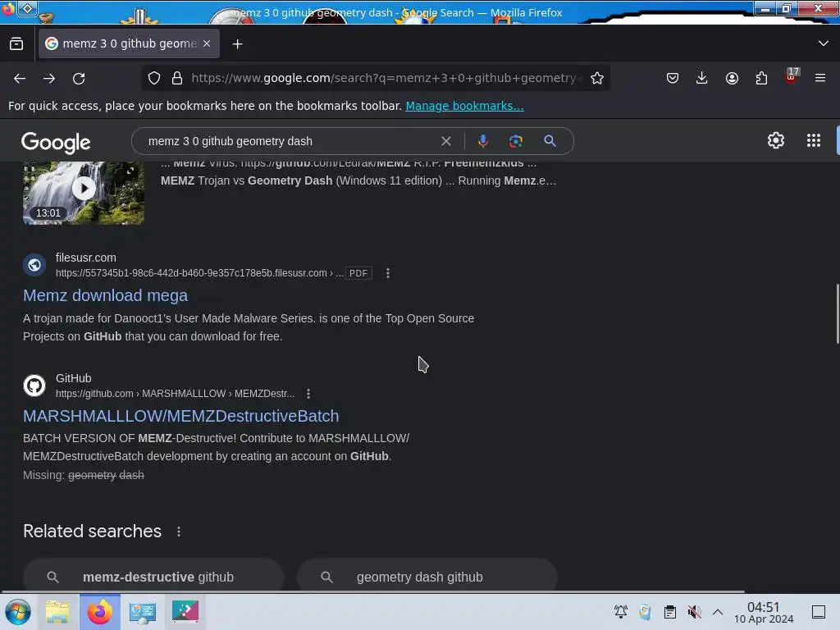Go forward with the browser forward arrow
Image resolution: width=840 pixels, height=630 pixels.
coord(49,78)
